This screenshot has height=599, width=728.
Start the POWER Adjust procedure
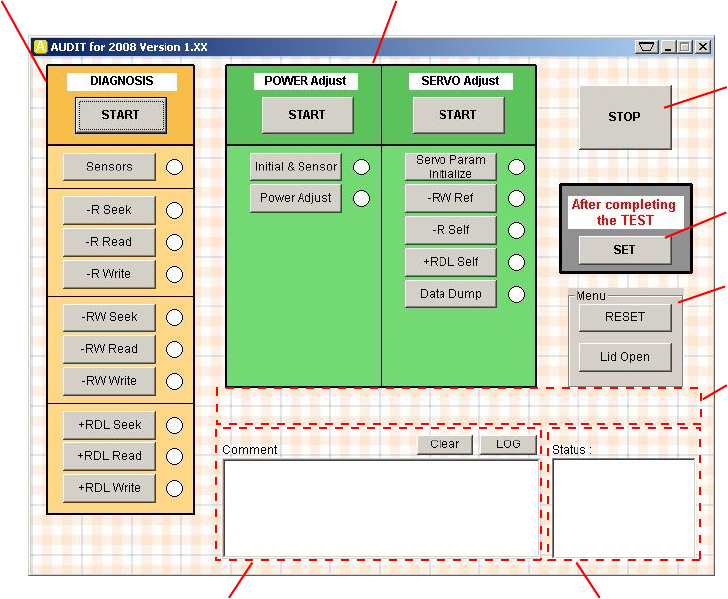point(307,115)
